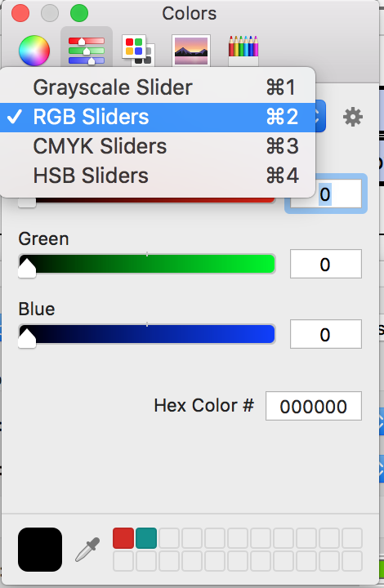Viewport: 384px width, 588px height.
Task: Click the current black color well
Action: coord(40,550)
